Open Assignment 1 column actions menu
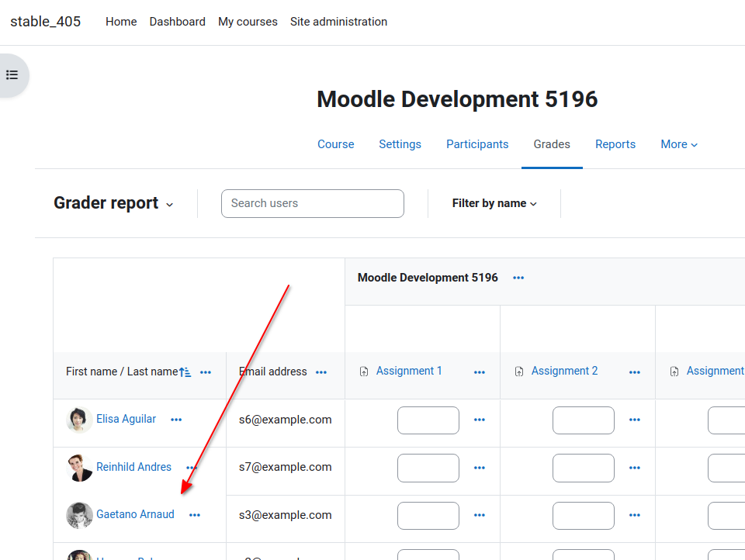 coord(480,372)
